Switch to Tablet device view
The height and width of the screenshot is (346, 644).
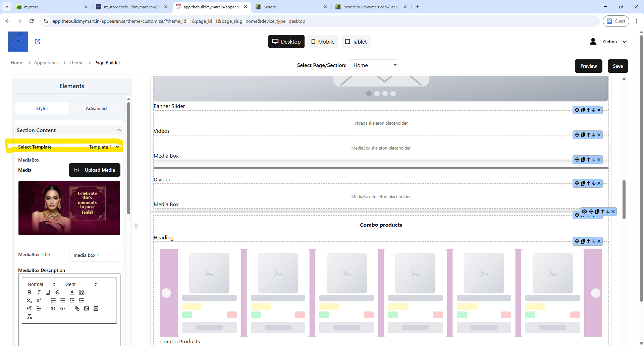click(x=356, y=42)
